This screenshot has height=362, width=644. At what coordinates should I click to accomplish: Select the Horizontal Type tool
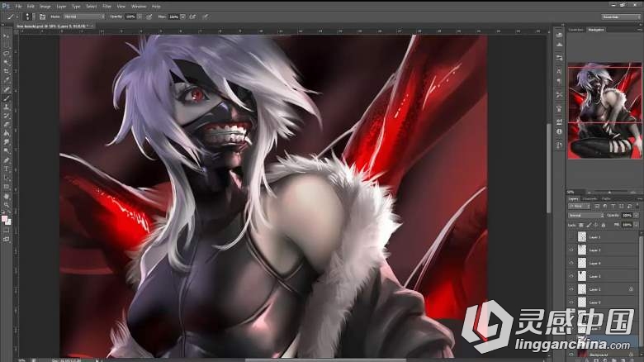6,169
